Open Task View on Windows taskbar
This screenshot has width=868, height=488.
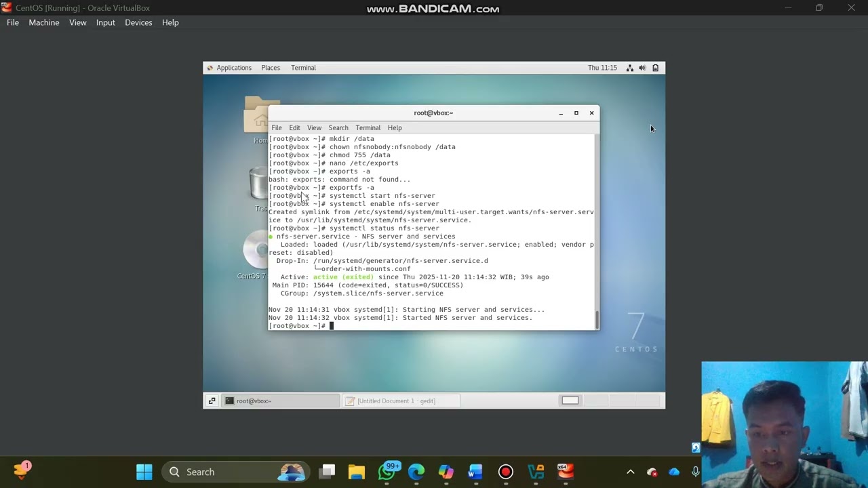(x=328, y=472)
